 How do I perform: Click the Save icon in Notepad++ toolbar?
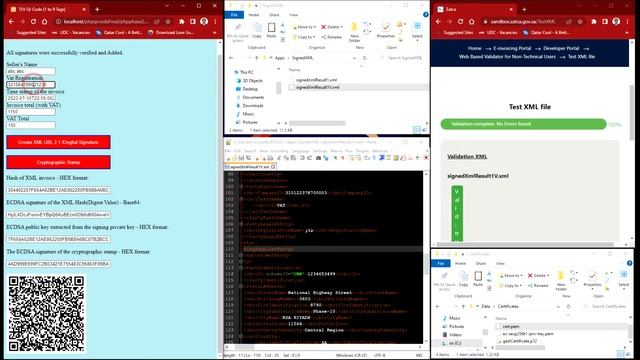241,158
